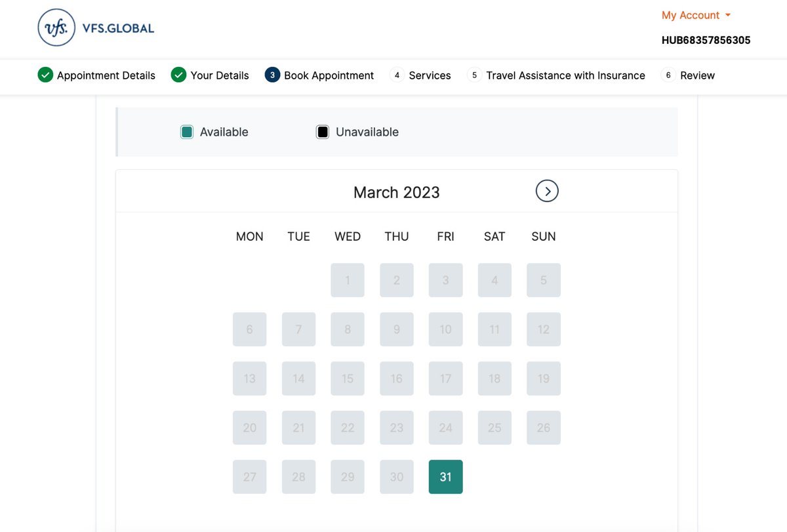Click the step 6 number circle
This screenshot has height=532, width=787.
668,75
